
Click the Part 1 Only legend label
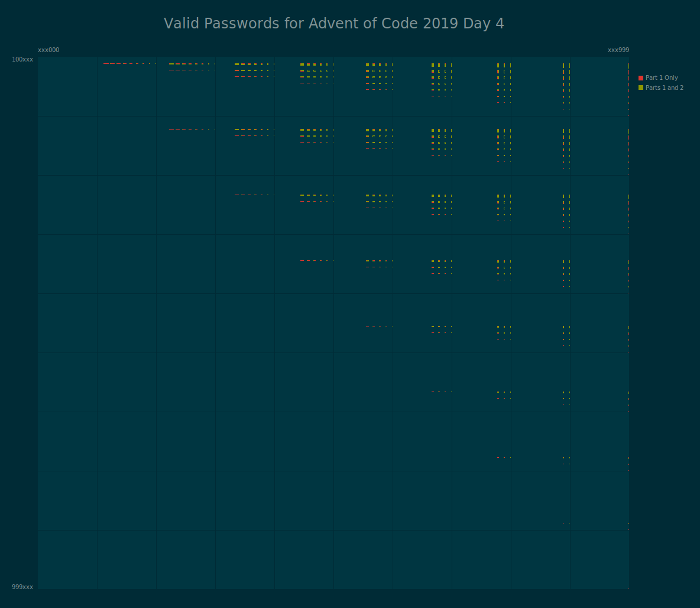click(660, 77)
